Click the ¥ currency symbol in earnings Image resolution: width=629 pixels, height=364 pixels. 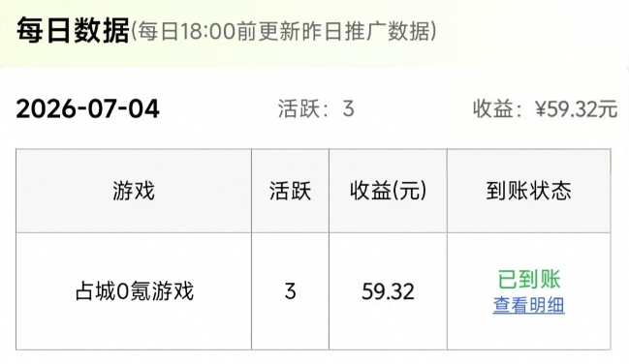click(541, 109)
